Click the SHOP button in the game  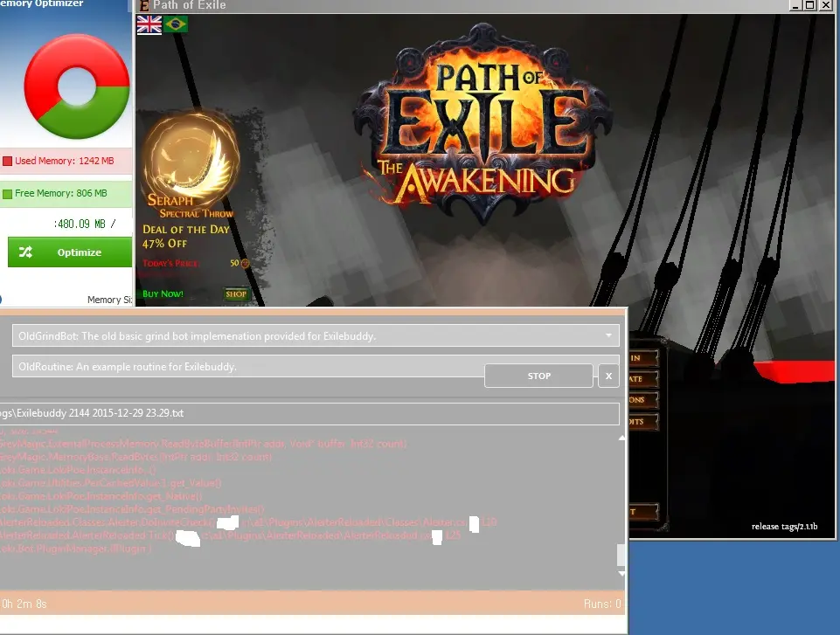click(x=236, y=294)
